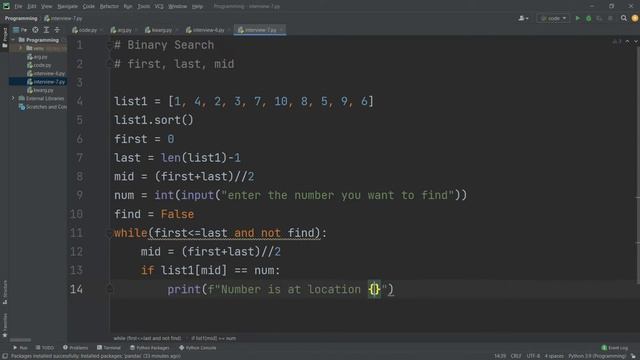Open the Edit menu
640x360 pixels.
tap(32, 6)
